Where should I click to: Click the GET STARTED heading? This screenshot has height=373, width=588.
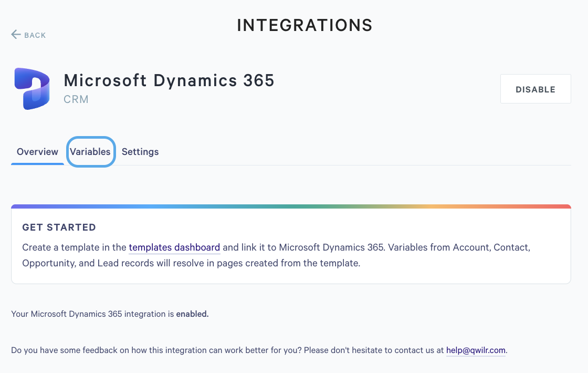tap(59, 227)
